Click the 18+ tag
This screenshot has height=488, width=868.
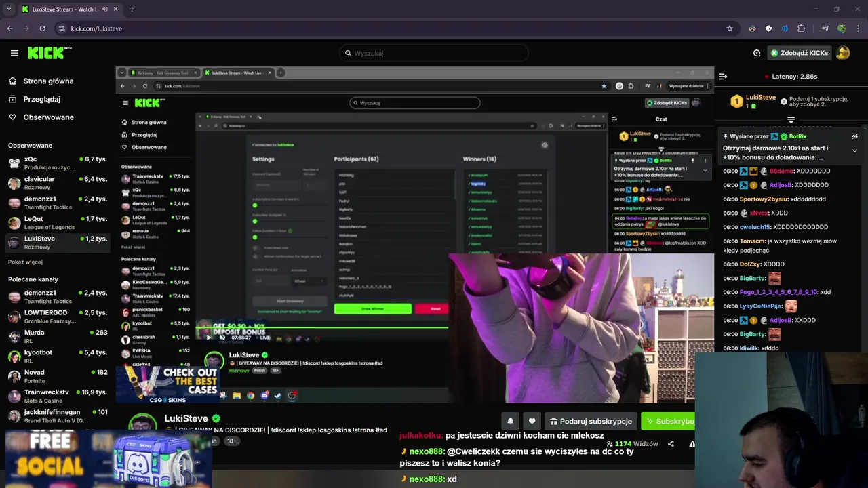pos(231,441)
